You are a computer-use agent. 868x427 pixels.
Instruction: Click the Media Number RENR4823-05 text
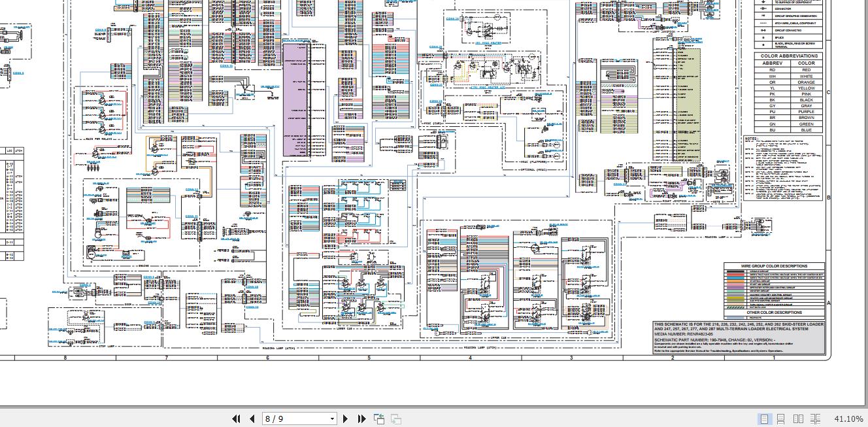[685, 334]
